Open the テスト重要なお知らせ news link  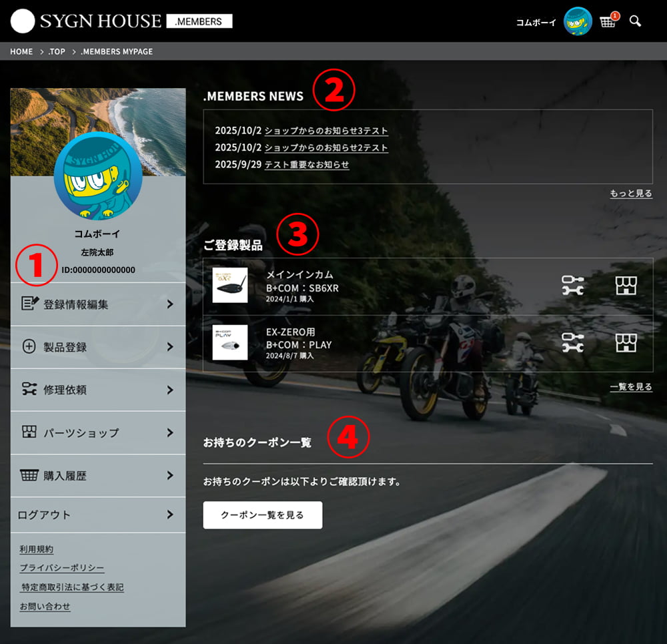[x=307, y=165]
